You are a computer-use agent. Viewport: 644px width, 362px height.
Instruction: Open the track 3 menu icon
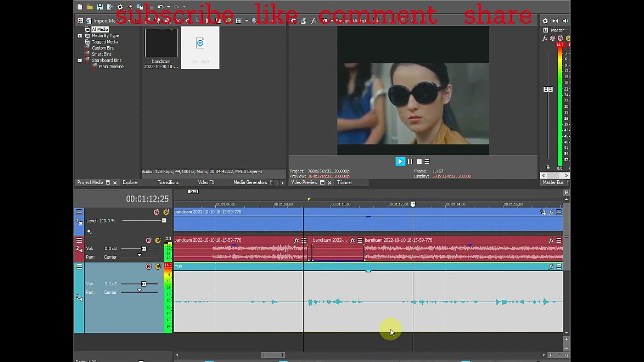(x=79, y=267)
